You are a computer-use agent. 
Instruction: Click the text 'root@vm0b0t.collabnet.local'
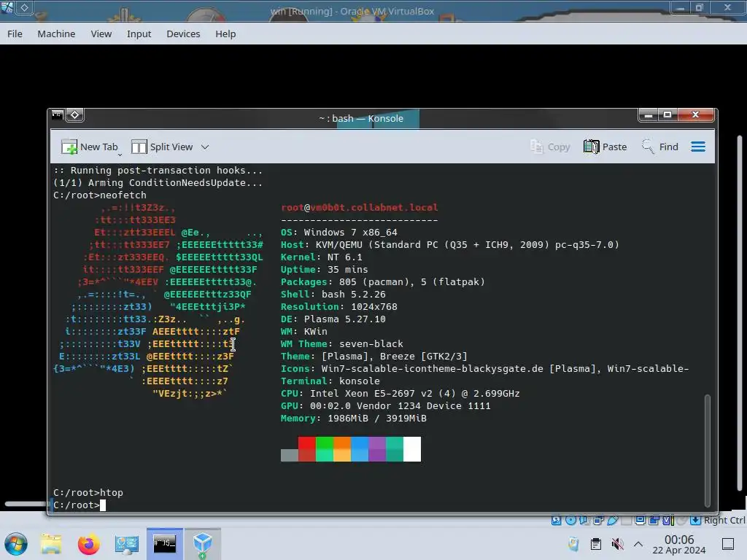[359, 207]
